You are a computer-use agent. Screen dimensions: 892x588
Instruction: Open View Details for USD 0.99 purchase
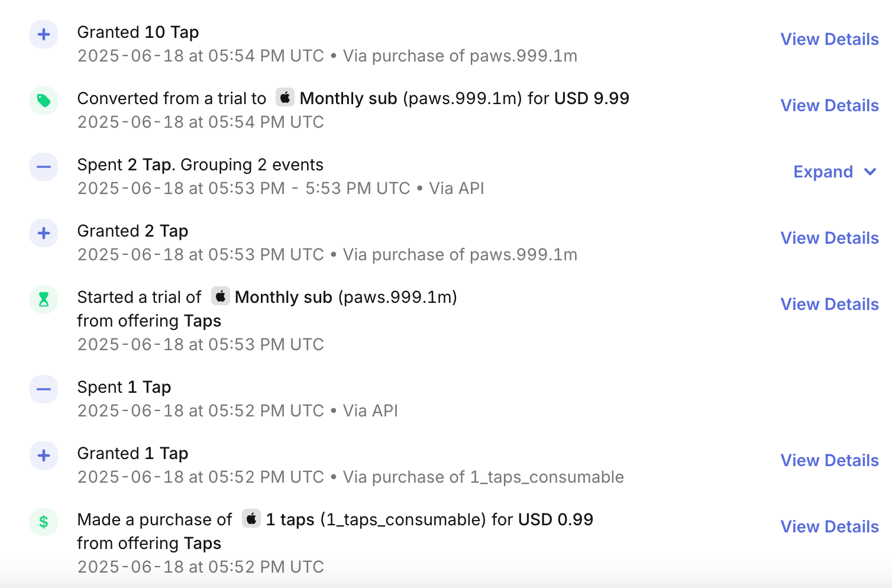tap(829, 526)
